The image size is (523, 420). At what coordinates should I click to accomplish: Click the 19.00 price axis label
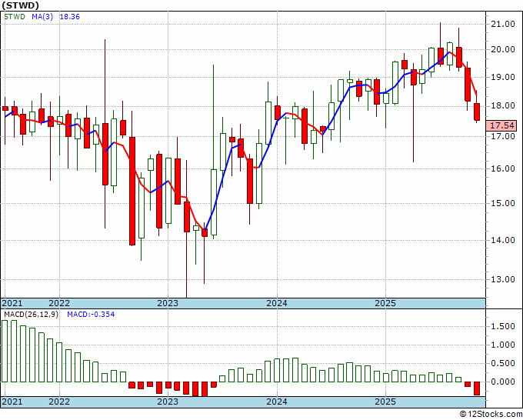(x=503, y=78)
